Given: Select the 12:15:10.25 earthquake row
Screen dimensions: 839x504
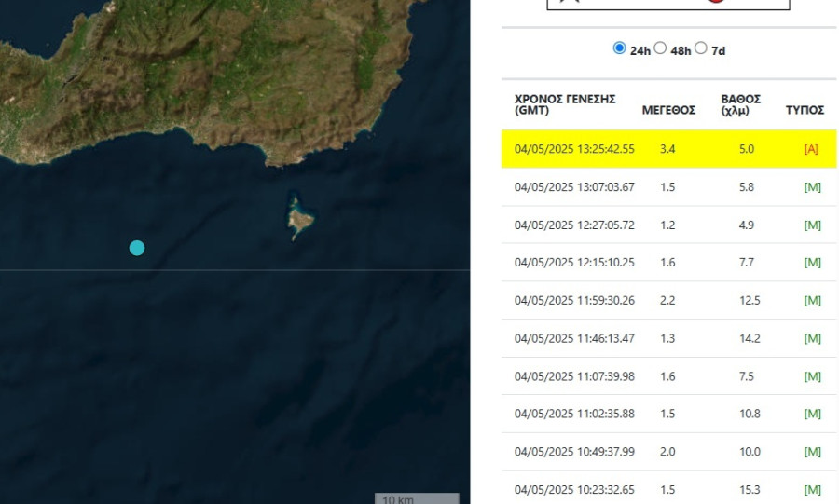Looking at the screenshot, I should (x=574, y=263).
